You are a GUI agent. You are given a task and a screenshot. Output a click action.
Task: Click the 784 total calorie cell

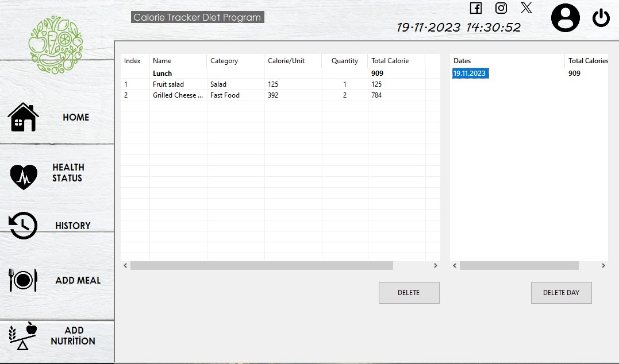[376, 95]
